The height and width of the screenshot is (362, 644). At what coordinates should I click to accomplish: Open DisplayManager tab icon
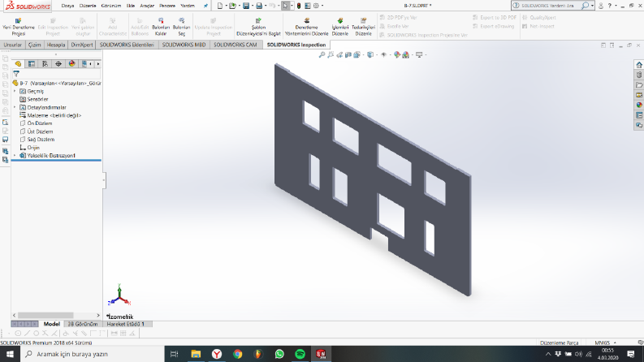pyautogui.click(x=72, y=63)
